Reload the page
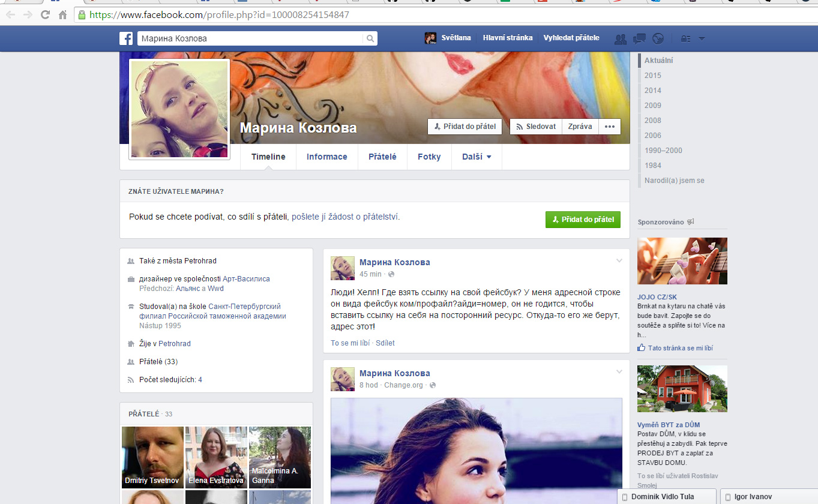This screenshot has height=504, width=818. point(45,15)
